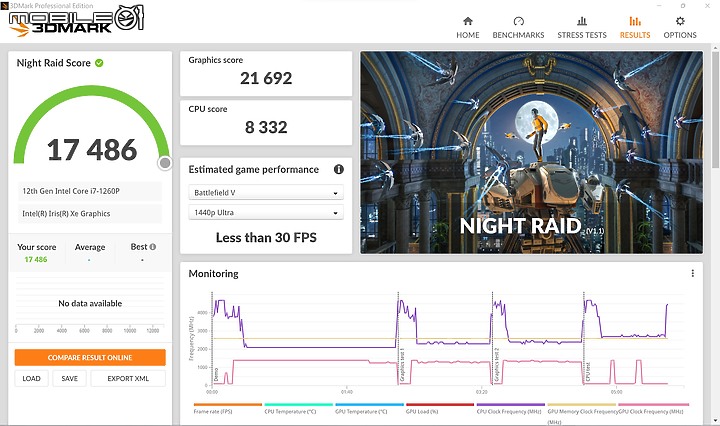Screen dimensions: 720x426
Task: Minimize the 3DMark window
Action: [659, 6]
